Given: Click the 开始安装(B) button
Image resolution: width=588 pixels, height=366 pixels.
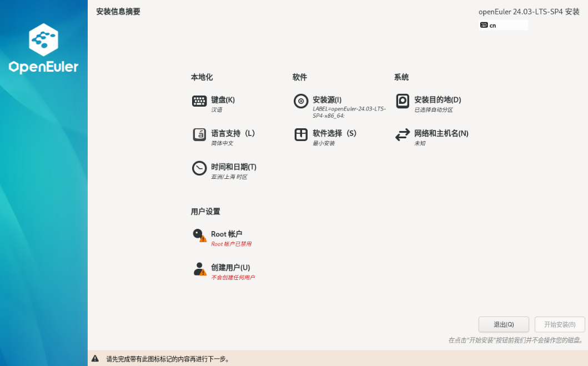Looking at the screenshot, I should (x=560, y=324).
